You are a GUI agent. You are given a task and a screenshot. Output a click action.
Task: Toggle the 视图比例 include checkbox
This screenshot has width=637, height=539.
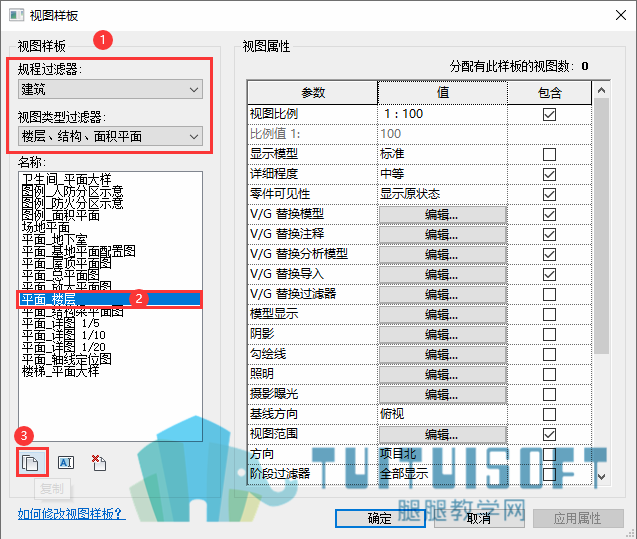point(549,114)
